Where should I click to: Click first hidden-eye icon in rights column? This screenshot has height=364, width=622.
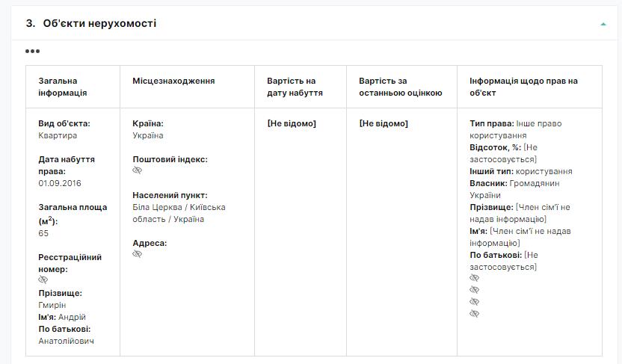pyautogui.click(x=474, y=278)
